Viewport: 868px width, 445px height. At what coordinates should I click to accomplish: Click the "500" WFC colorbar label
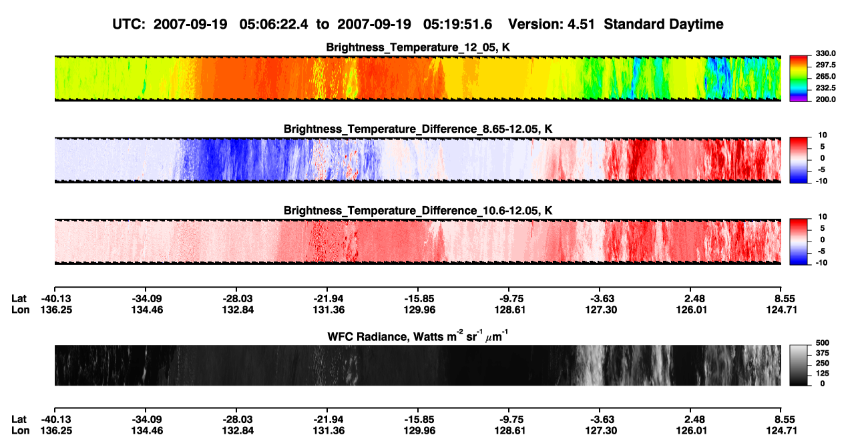[x=823, y=342]
